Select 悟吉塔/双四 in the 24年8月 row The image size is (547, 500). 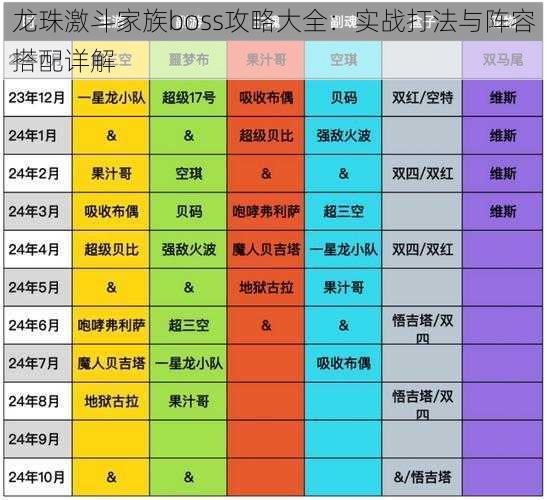(x=422, y=404)
